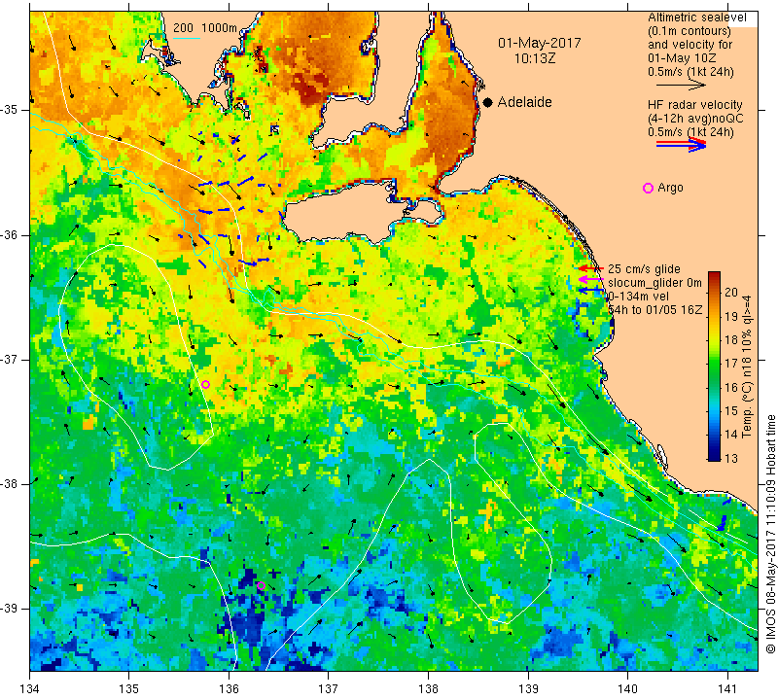Click the IMOS copyright timestamp text
This screenshot has width=778, height=700.
(x=770, y=535)
